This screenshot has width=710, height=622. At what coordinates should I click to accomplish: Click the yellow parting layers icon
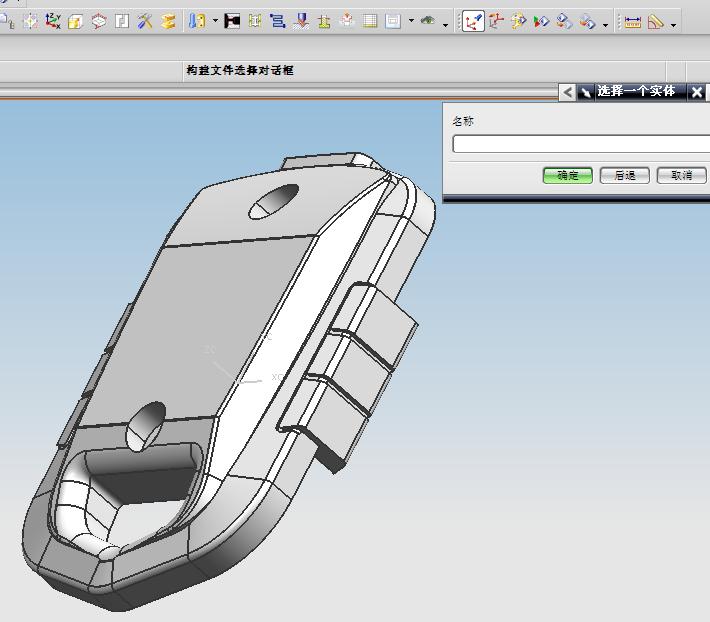pyautogui.click(x=168, y=21)
